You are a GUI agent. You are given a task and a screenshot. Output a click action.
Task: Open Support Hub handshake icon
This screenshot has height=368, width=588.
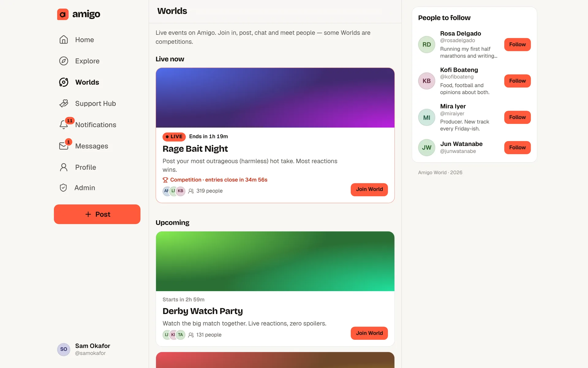64,103
